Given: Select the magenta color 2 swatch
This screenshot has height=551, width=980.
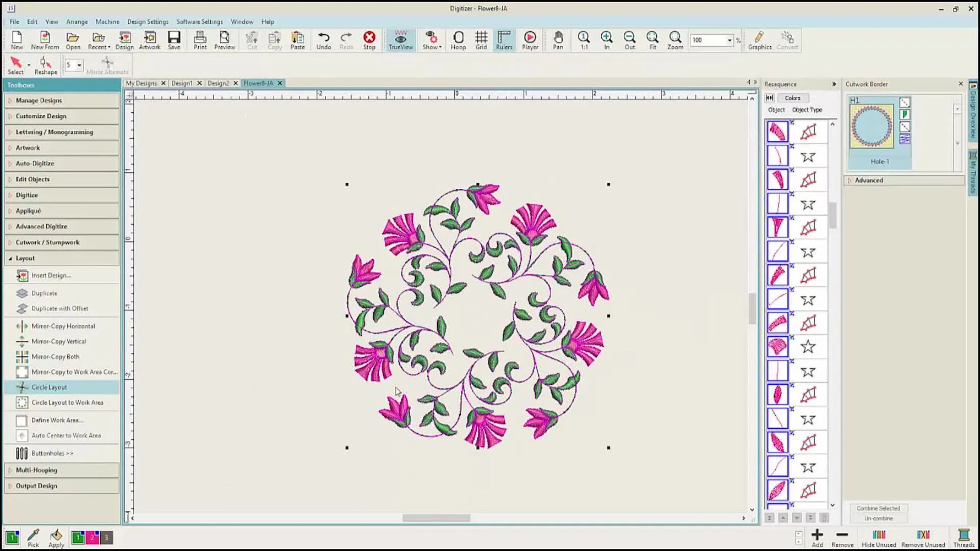Looking at the screenshot, I should click(x=92, y=537).
